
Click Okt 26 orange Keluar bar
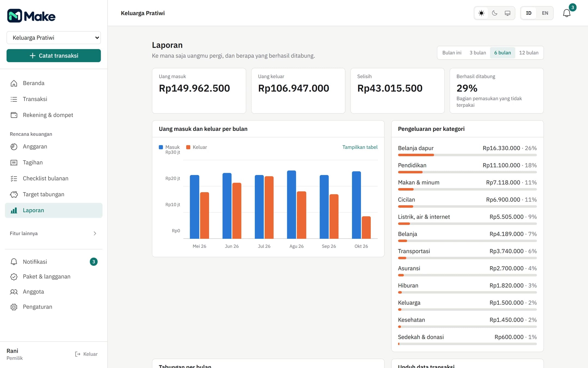[x=366, y=228]
